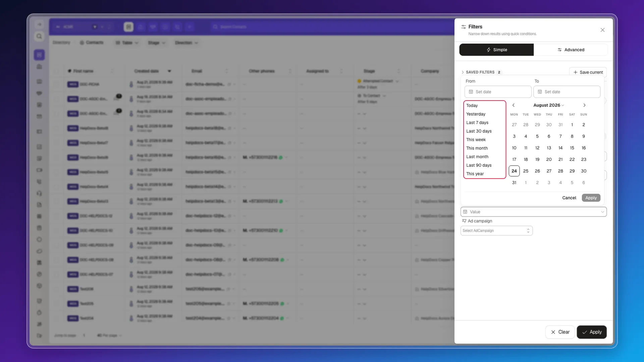Click the calendar icon in From field
644x362 pixels.
coord(471,92)
